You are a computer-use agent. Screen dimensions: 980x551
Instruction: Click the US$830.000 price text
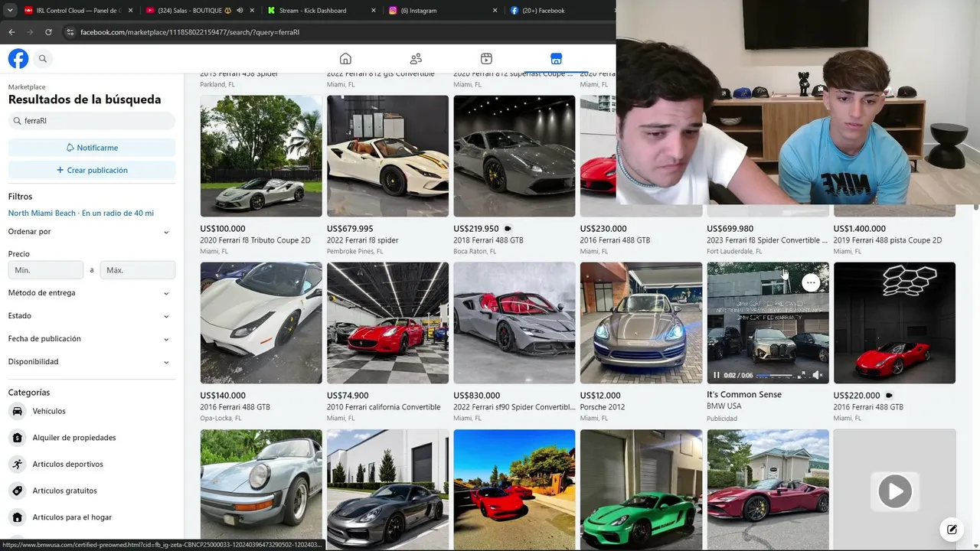pyautogui.click(x=476, y=396)
